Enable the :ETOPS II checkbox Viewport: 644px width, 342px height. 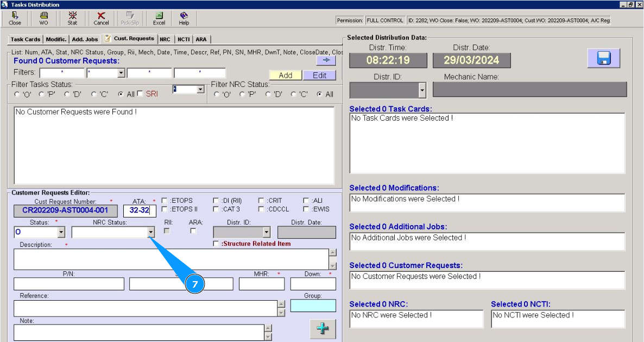click(x=165, y=209)
